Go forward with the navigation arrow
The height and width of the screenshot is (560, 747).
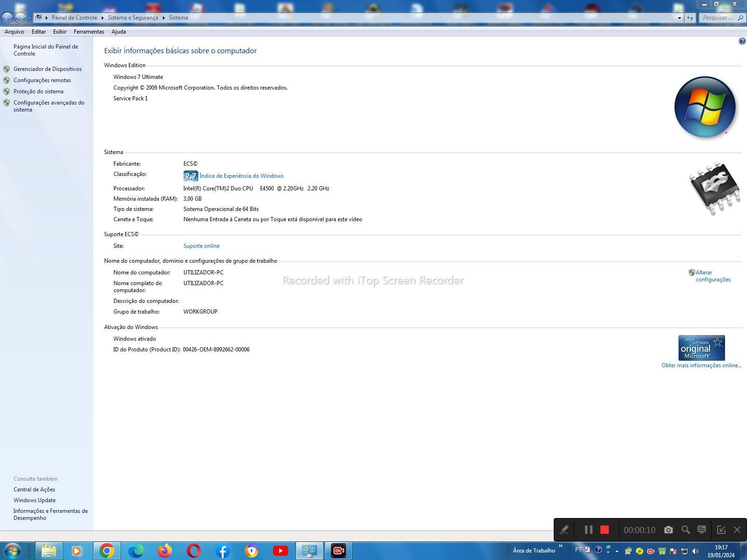(x=20, y=18)
